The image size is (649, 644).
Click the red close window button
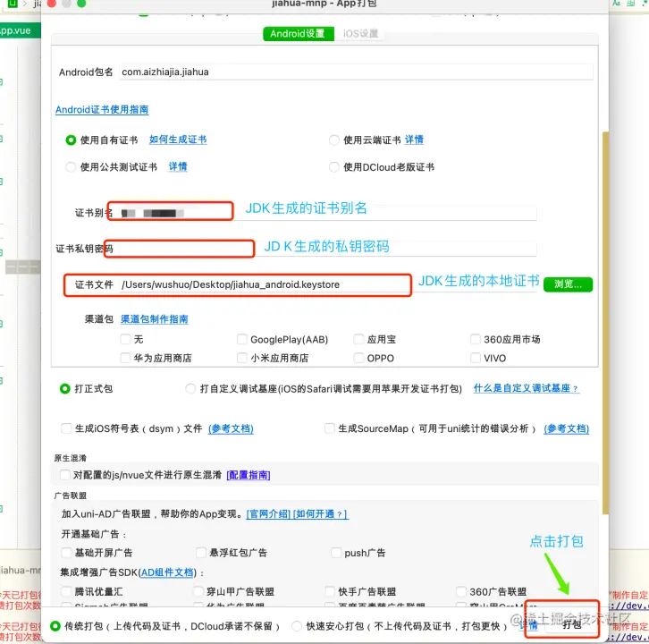(52, 4)
